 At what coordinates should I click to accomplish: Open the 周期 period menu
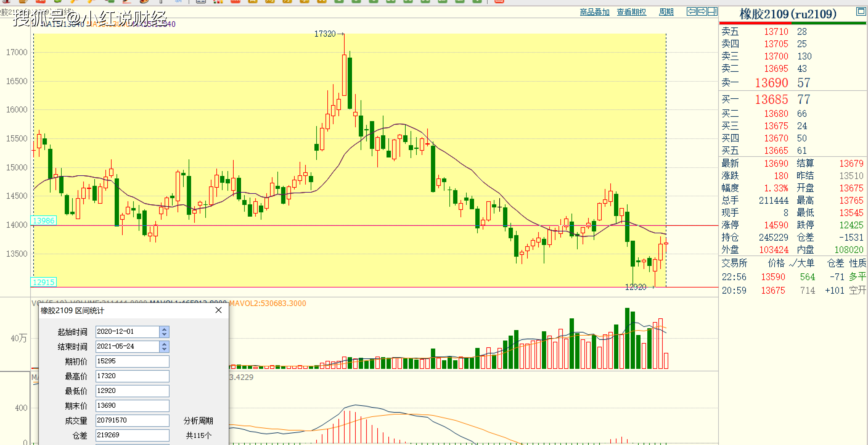(x=666, y=12)
